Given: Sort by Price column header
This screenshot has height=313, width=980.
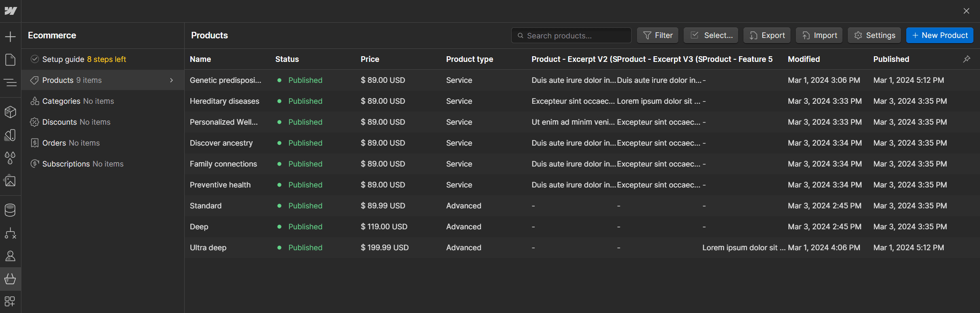Looking at the screenshot, I should pos(370,59).
